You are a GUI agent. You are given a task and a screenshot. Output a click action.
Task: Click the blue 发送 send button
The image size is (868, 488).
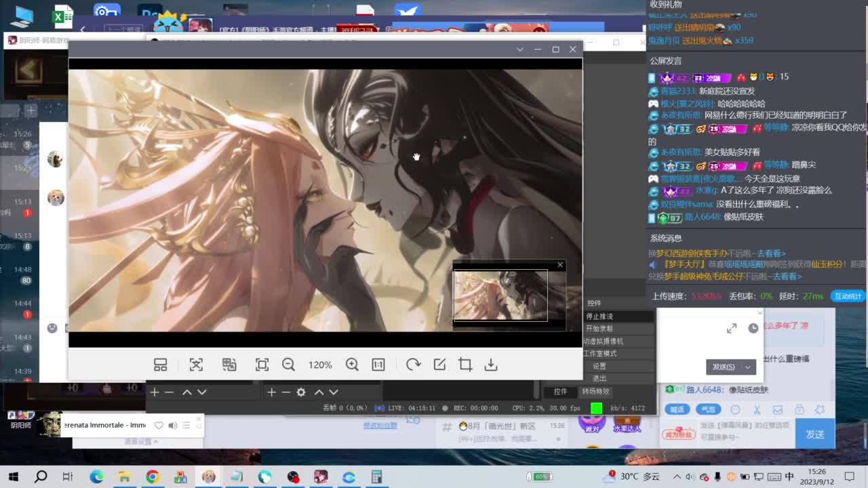tap(815, 434)
